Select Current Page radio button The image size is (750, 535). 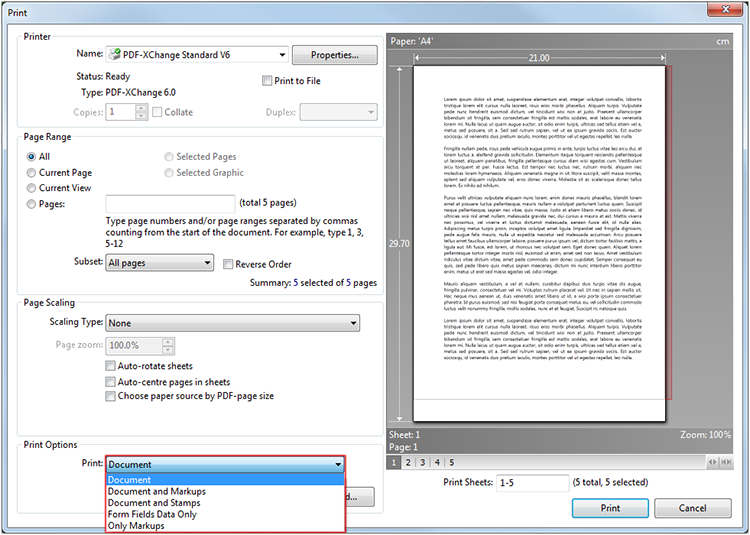pos(32,173)
